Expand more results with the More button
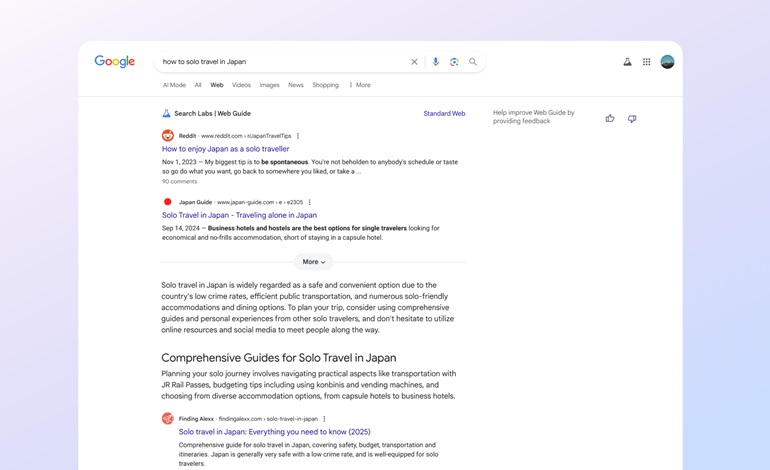Image resolution: width=770 pixels, height=470 pixels. tap(313, 262)
